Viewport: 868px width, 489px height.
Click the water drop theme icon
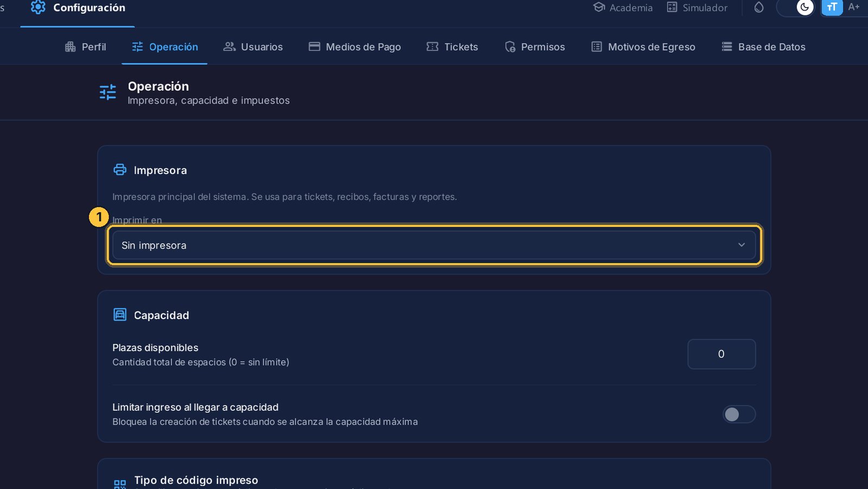point(759,7)
